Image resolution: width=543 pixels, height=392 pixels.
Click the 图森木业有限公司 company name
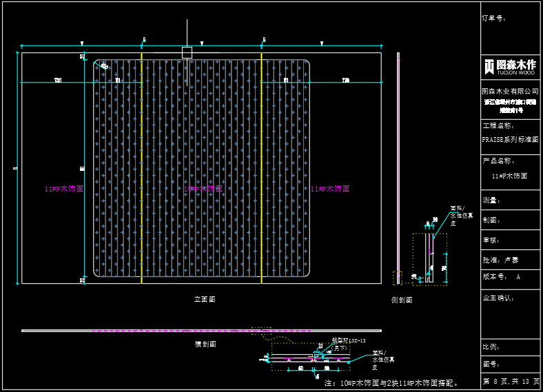pyautogui.click(x=510, y=91)
